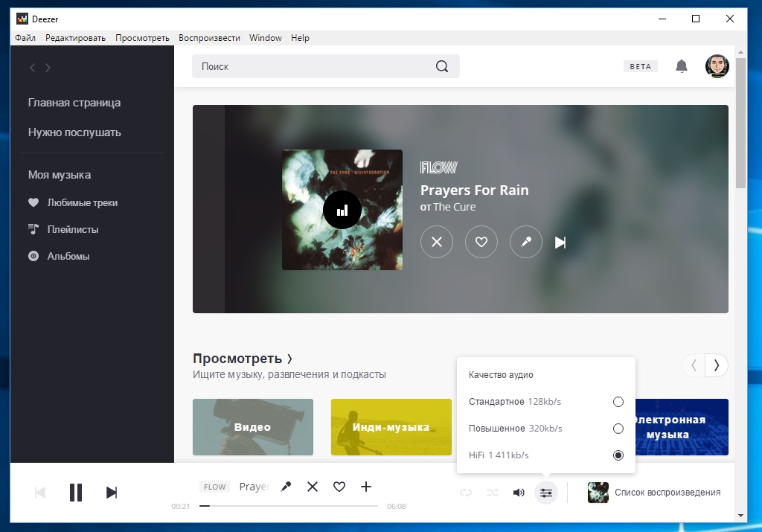This screenshot has width=762, height=532.
Task: Click vertical scrollbar thumb
Action: [x=740, y=123]
